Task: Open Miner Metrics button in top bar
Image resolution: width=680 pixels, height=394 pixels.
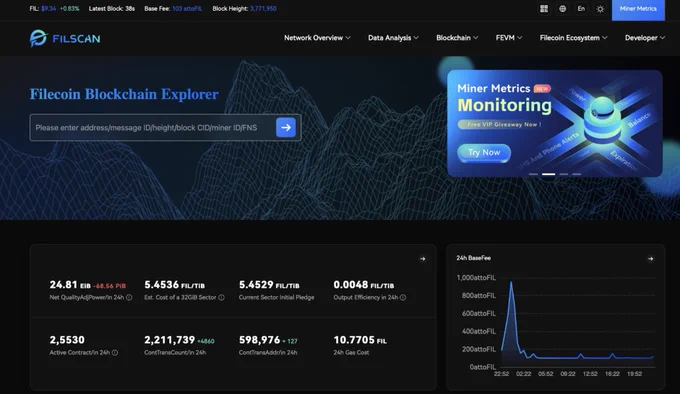Action: click(x=638, y=10)
